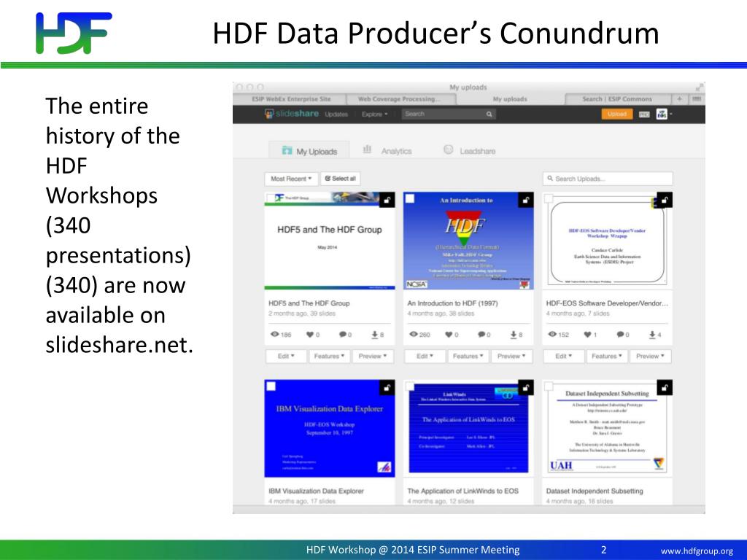
Task: Click download icon for HDF-EOS Software Developer card
Action: click(x=652, y=335)
